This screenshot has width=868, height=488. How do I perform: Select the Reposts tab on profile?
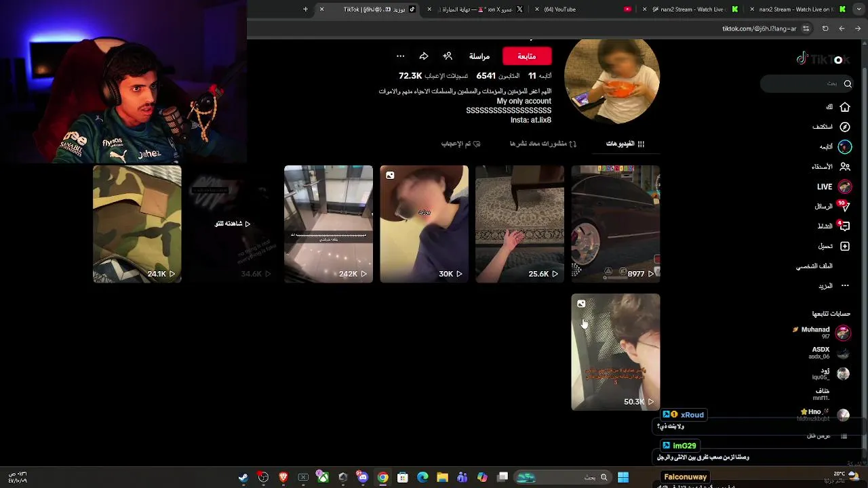click(543, 144)
